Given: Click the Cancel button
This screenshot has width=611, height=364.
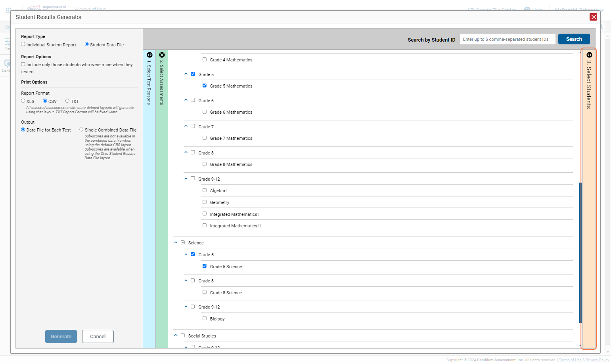Looking at the screenshot, I should (x=98, y=337).
